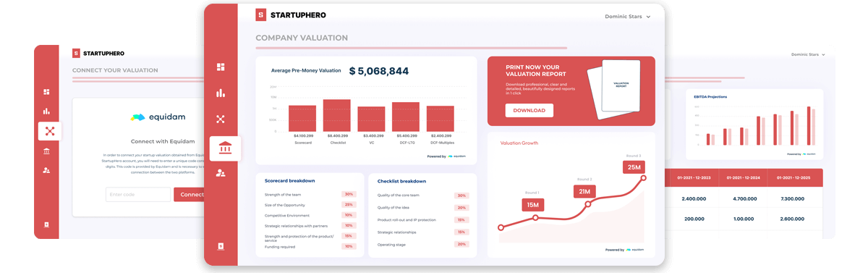This screenshot has width=868, height=273.
Task: Open dashboard grid icon in front sidebar
Action: tap(221, 67)
